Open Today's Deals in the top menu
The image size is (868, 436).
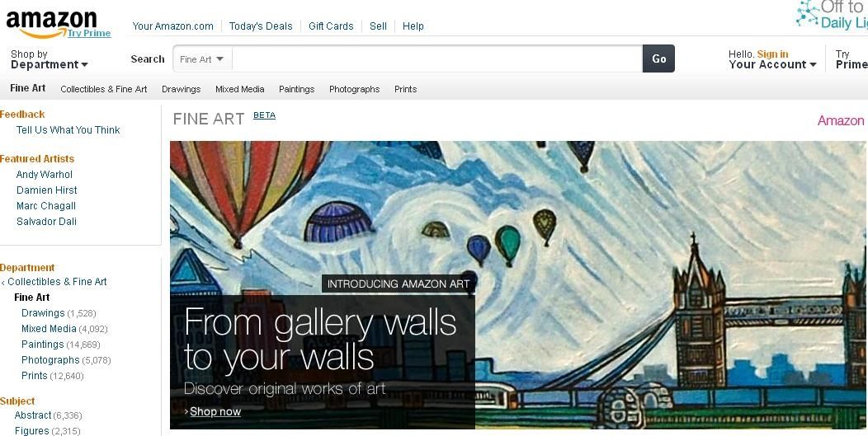coord(261,26)
